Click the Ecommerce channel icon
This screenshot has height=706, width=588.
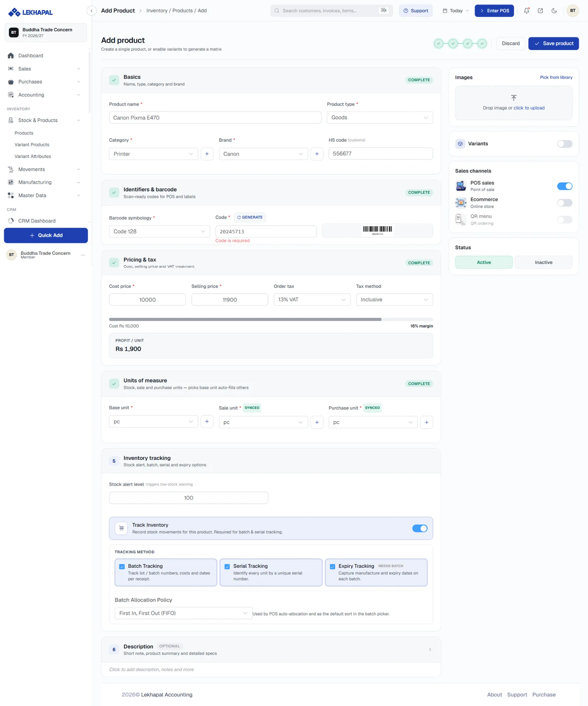(461, 203)
